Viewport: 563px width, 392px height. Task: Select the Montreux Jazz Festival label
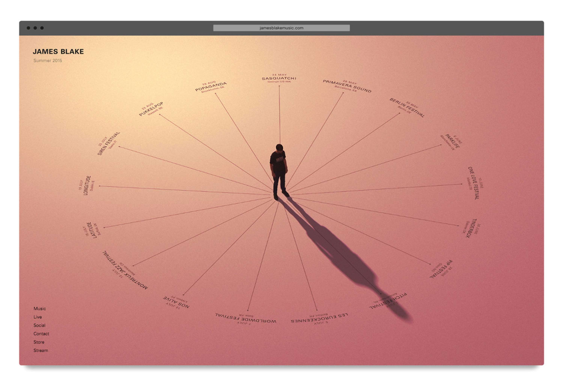click(x=125, y=270)
